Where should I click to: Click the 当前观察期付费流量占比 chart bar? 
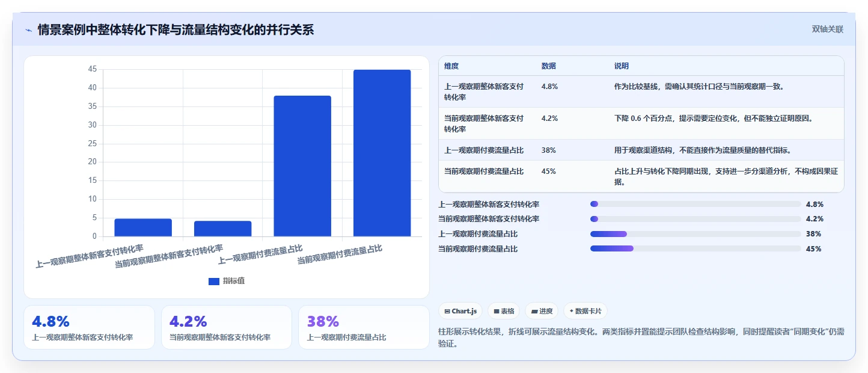click(x=382, y=153)
